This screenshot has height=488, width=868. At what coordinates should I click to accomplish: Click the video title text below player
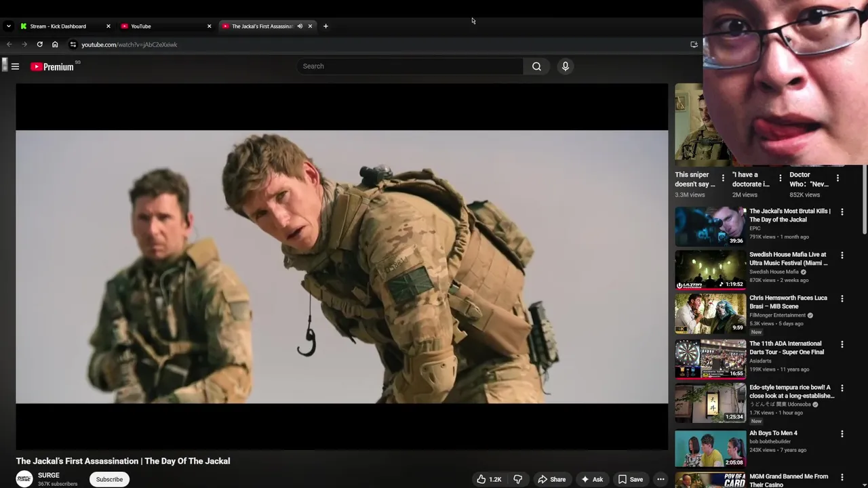pyautogui.click(x=123, y=461)
